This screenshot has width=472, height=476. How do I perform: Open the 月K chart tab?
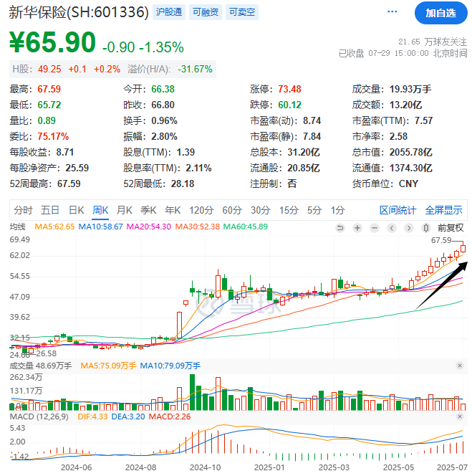coord(125,210)
